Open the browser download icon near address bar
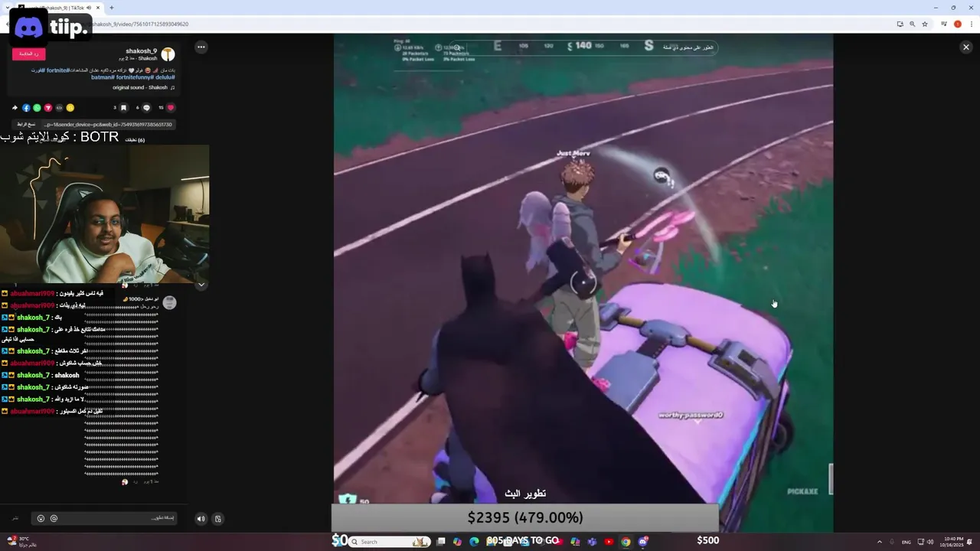Viewport: 980px width, 551px height. point(900,24)
